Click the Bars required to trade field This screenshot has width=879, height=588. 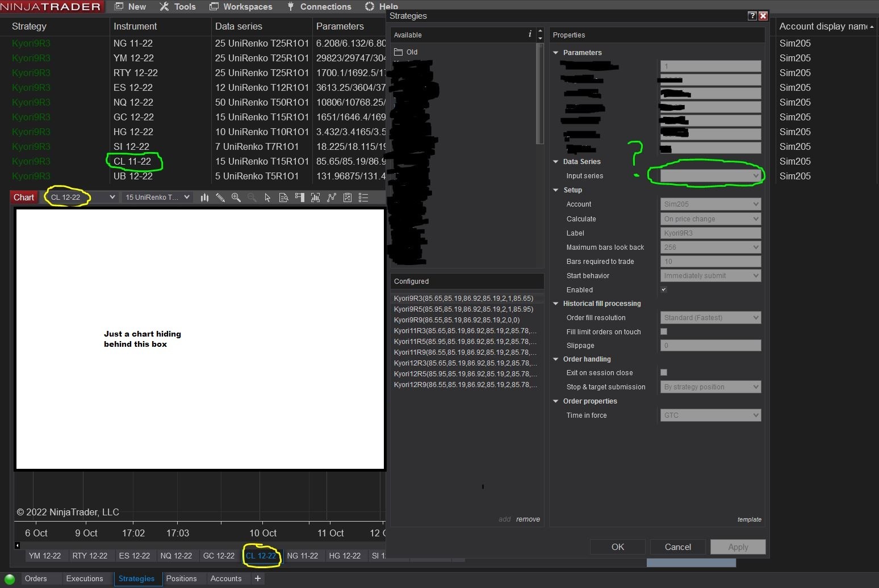710,262
